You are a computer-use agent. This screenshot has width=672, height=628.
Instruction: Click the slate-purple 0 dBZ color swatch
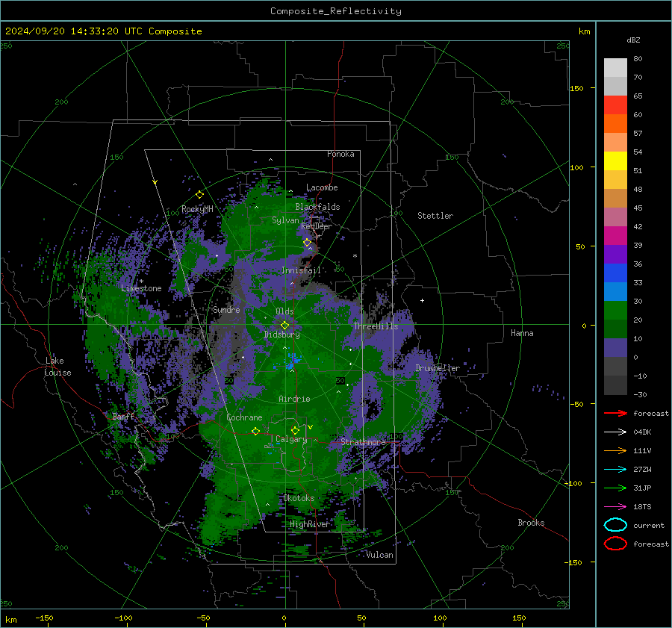[x=615, y=348]
